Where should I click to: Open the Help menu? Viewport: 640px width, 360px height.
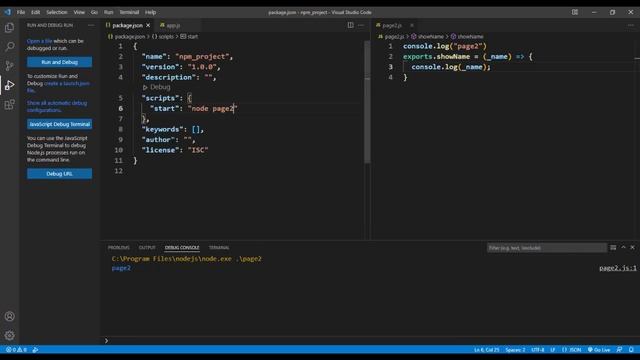click(150, 12)
